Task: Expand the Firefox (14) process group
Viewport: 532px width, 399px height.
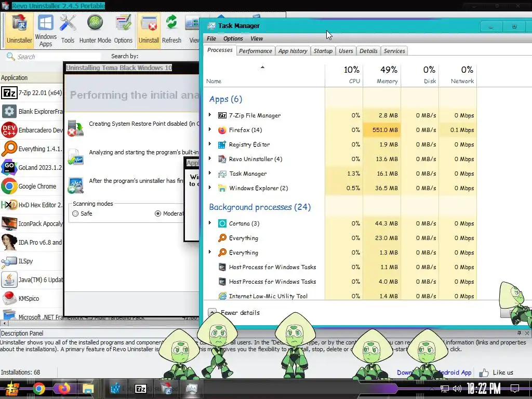Action: 210,129
